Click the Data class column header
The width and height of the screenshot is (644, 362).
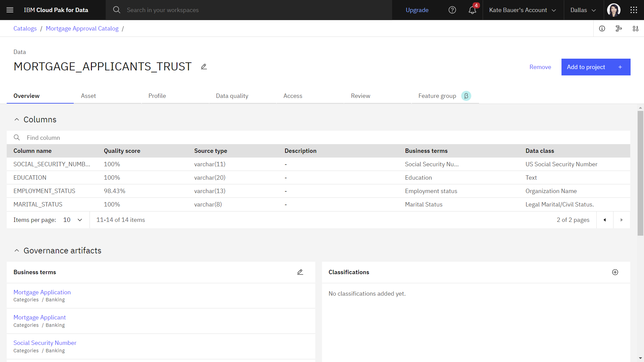coord(540,151)
